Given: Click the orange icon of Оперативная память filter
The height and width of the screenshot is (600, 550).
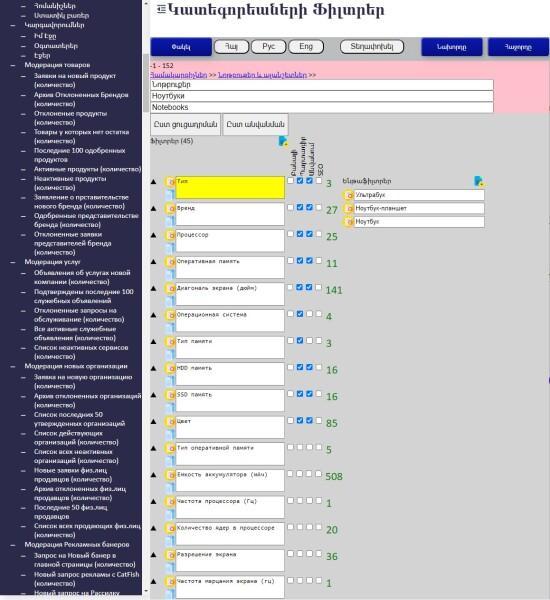Looking at the screenshot, I should (170, 262).
